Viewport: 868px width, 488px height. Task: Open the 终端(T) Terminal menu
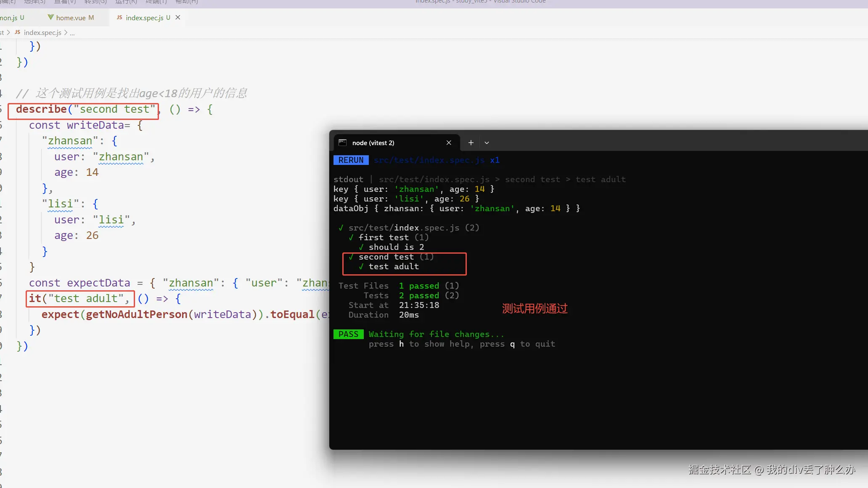point(156,2)
